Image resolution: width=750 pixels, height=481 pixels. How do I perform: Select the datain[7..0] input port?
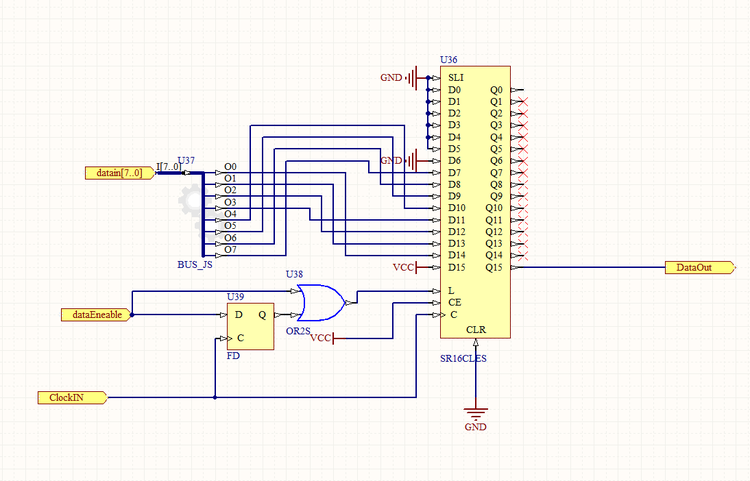(x=119, y=173)
